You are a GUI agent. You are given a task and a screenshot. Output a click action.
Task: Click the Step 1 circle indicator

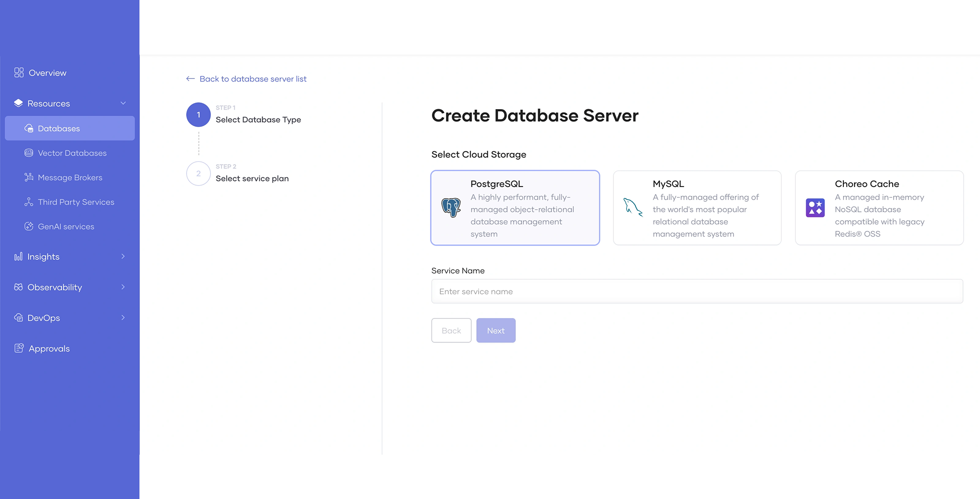[x=198, y=115]
